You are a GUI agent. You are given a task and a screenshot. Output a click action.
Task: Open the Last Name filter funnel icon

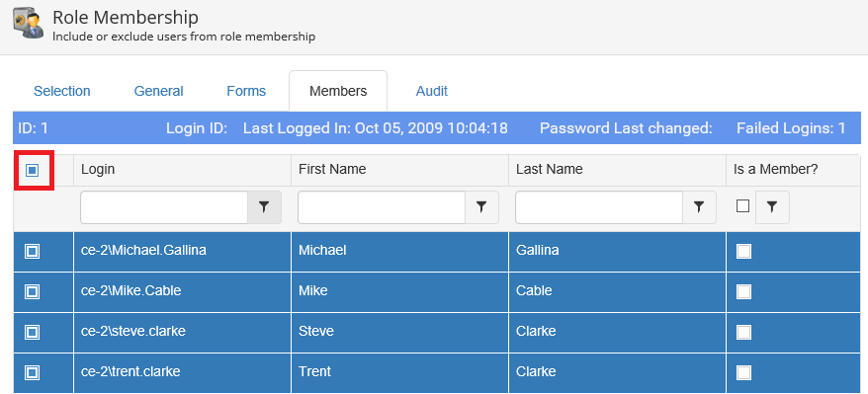click(x=699, y=207)
